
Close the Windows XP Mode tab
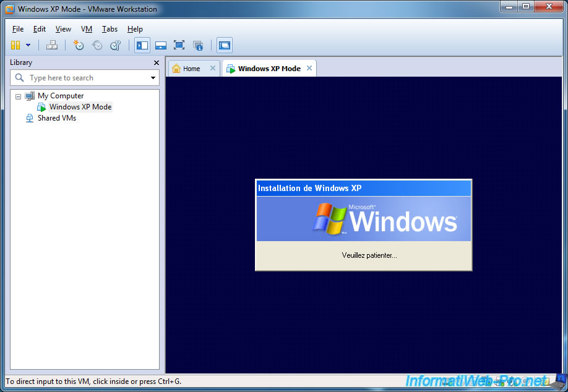coord(309,68)
